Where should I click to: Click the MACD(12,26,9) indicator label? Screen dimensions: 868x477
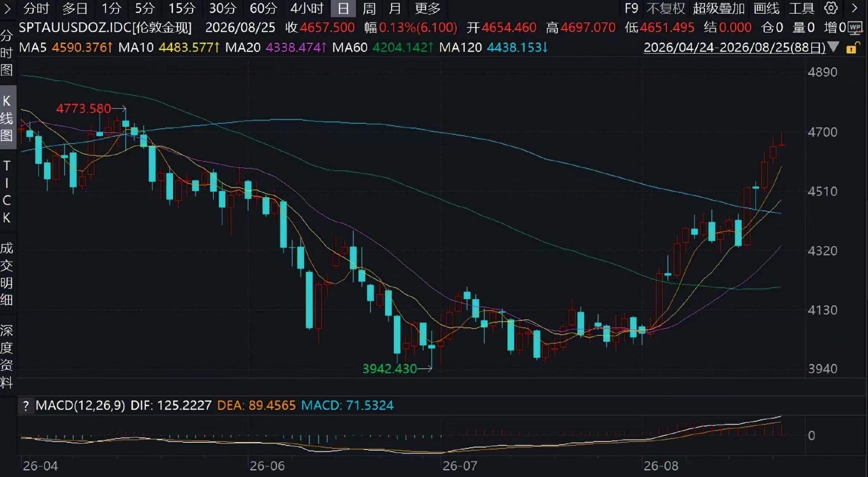tap(80, 406)
